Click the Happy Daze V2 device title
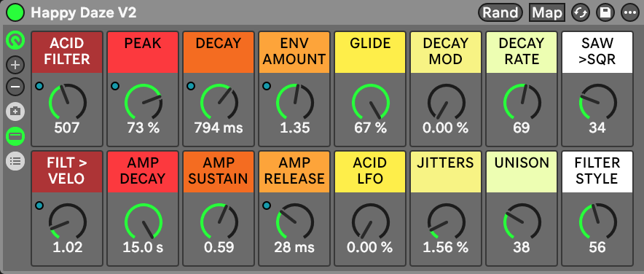The width and height of the screenshot is (644, 274). click(84, 12)
